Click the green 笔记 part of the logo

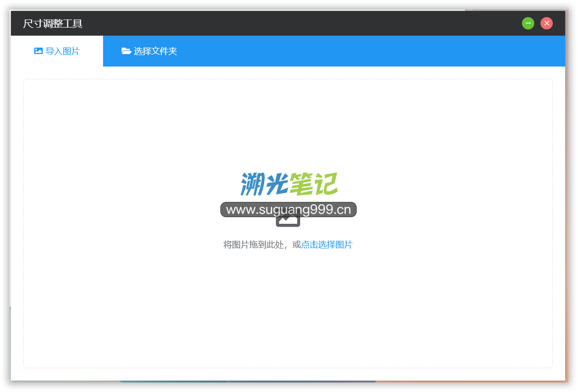[x=313, y=184]
